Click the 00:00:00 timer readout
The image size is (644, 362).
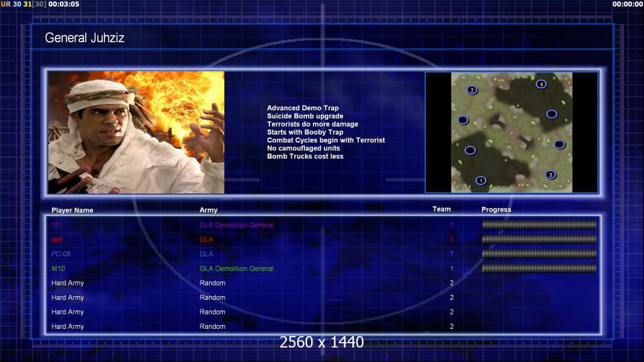coord(628,4)
